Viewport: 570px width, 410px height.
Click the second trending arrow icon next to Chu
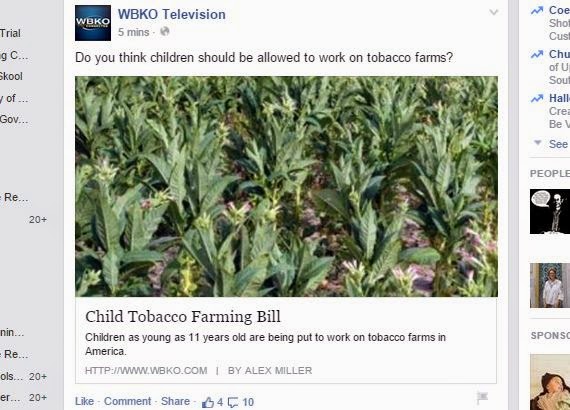[x=537, y=55]
